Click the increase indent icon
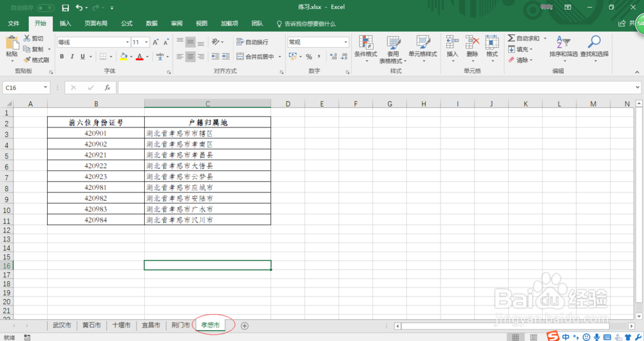Viewport: 644px width, 341px height. click(x=226, y=57)
